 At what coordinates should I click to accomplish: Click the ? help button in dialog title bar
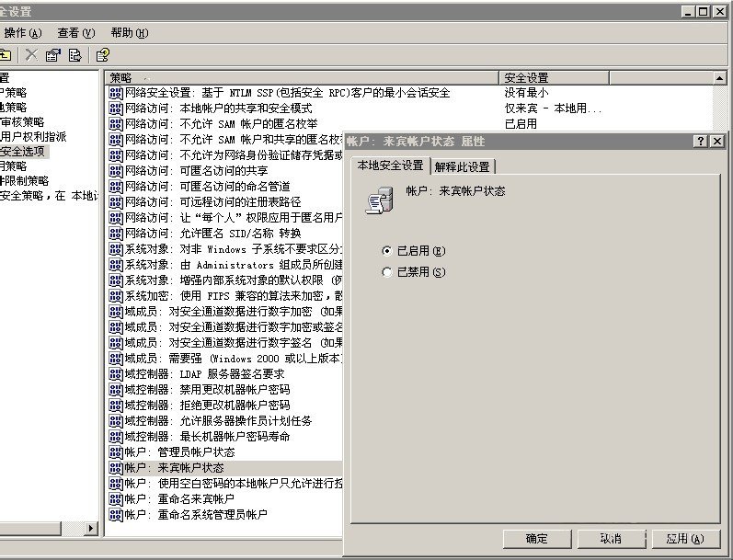700,142
